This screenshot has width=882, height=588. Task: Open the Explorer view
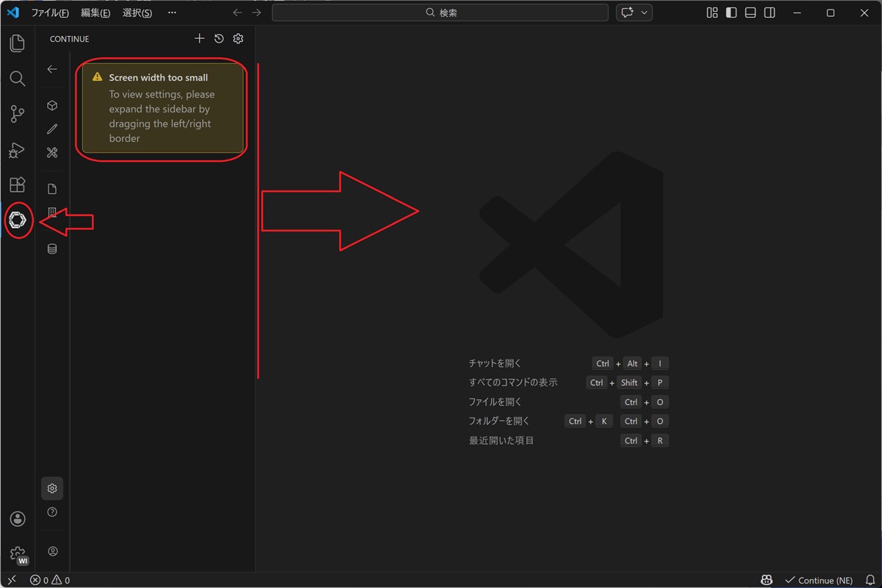click(x=17, y=43)
